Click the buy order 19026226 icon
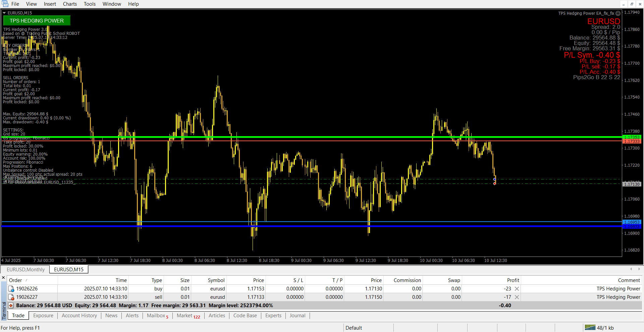Screen dimensions: 644x332 coord(11,289)
